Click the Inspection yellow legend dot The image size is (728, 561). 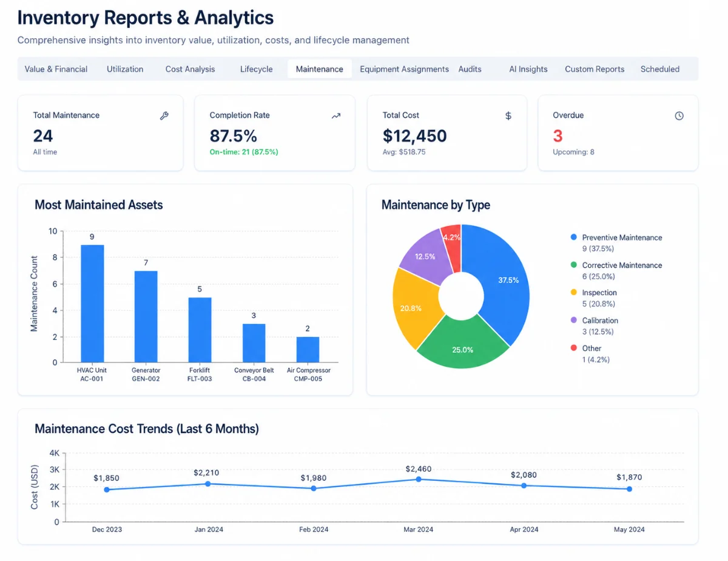pyautogui.click(x=573, y=293)
